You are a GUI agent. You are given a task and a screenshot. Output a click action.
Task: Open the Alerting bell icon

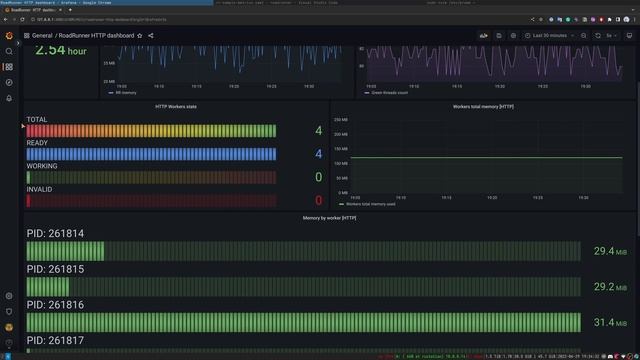click(9, 98)
